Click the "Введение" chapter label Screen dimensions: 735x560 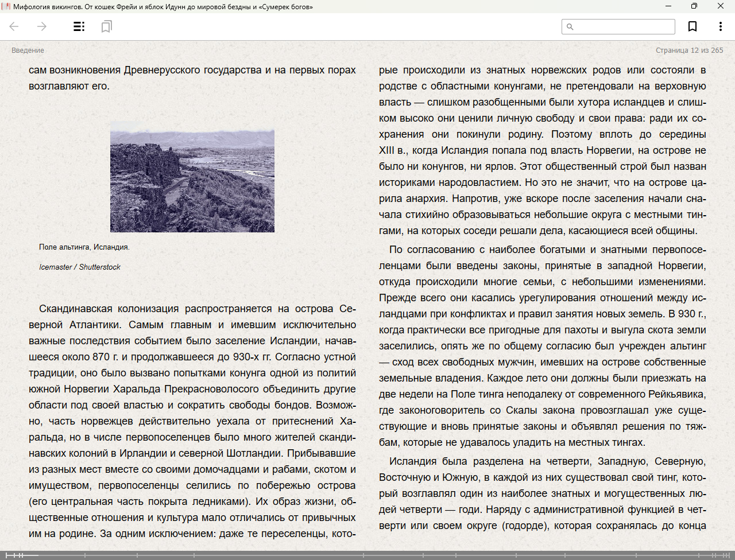[x=28, y=50]
